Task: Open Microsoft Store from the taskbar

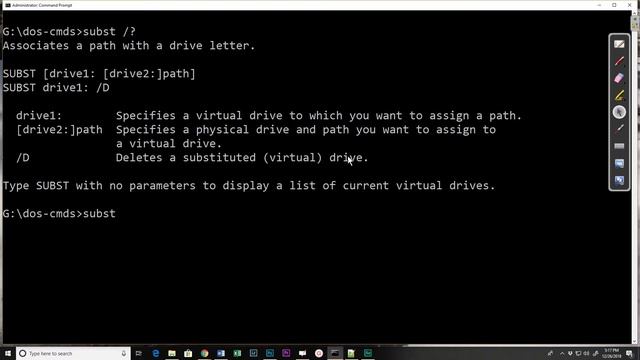Action: [188, 353]
